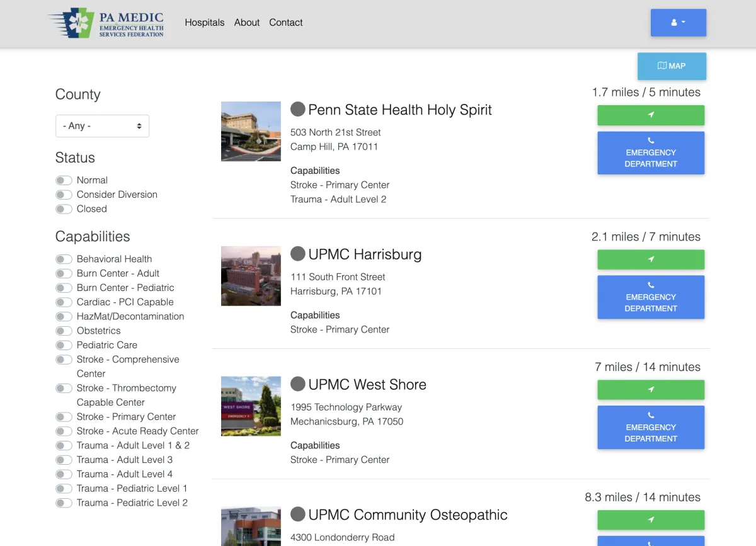Click UPMC Harrisburg status indicator dot

298,254
